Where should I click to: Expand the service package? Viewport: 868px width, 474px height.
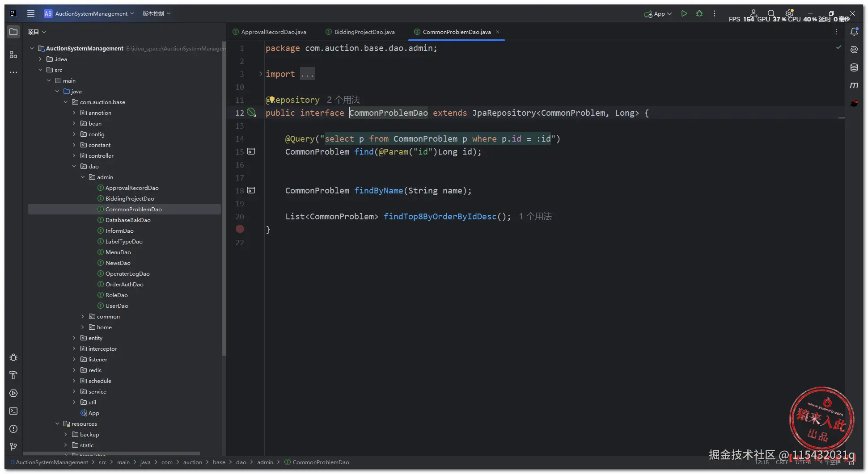point(74,391)
